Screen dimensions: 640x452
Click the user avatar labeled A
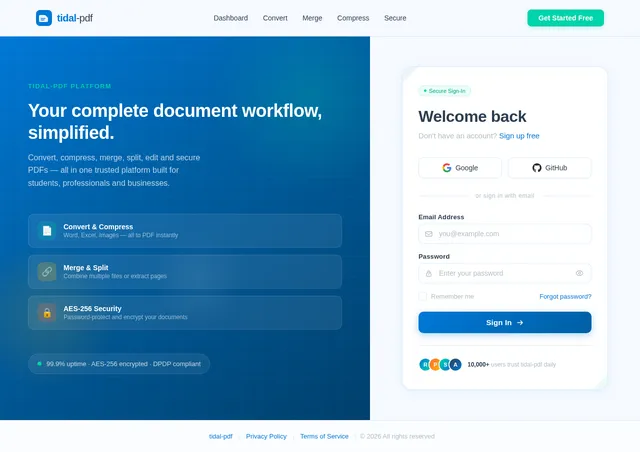(456, 364)
